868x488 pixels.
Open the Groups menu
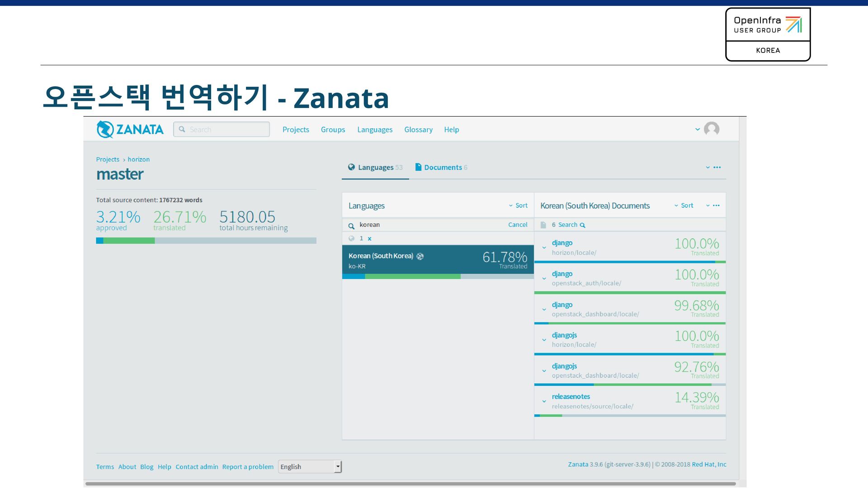tap(333, 130)
